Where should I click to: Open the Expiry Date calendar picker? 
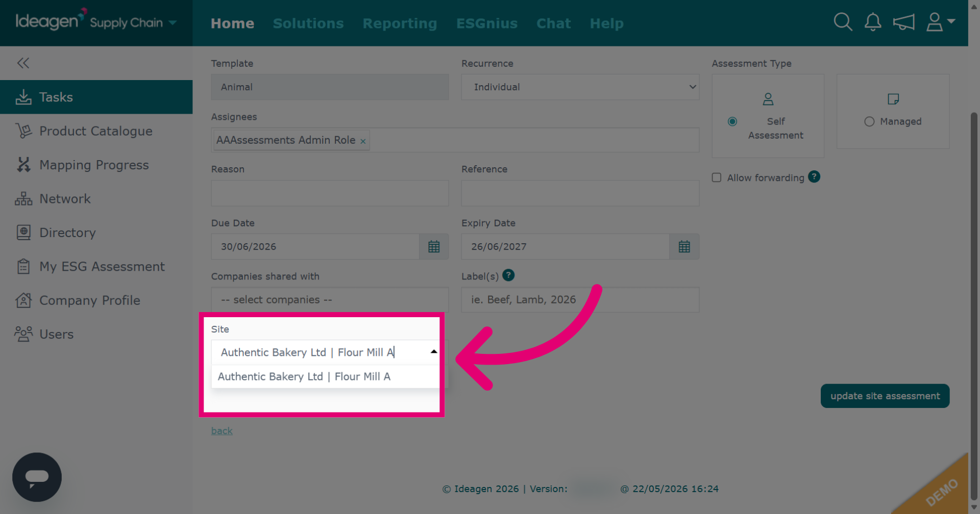click(x=684, y=247)
